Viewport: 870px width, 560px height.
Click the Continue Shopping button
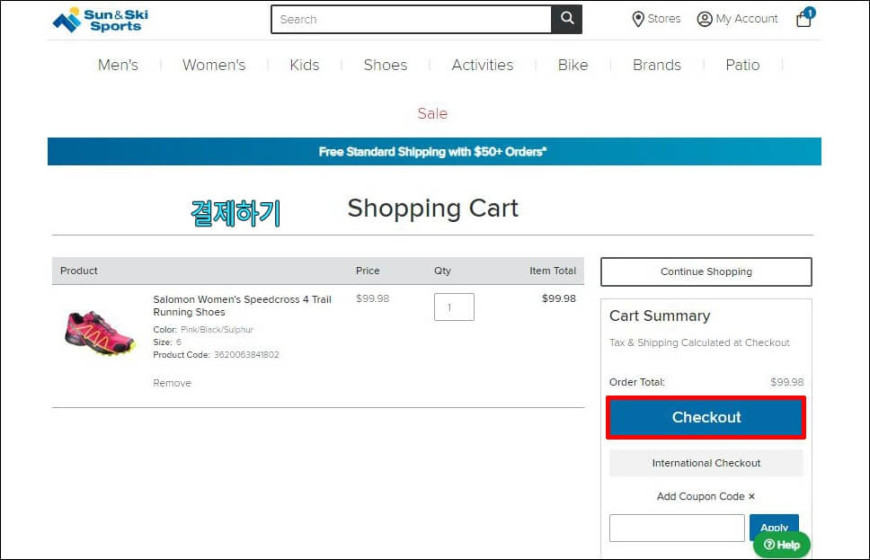tap(706, 271)
